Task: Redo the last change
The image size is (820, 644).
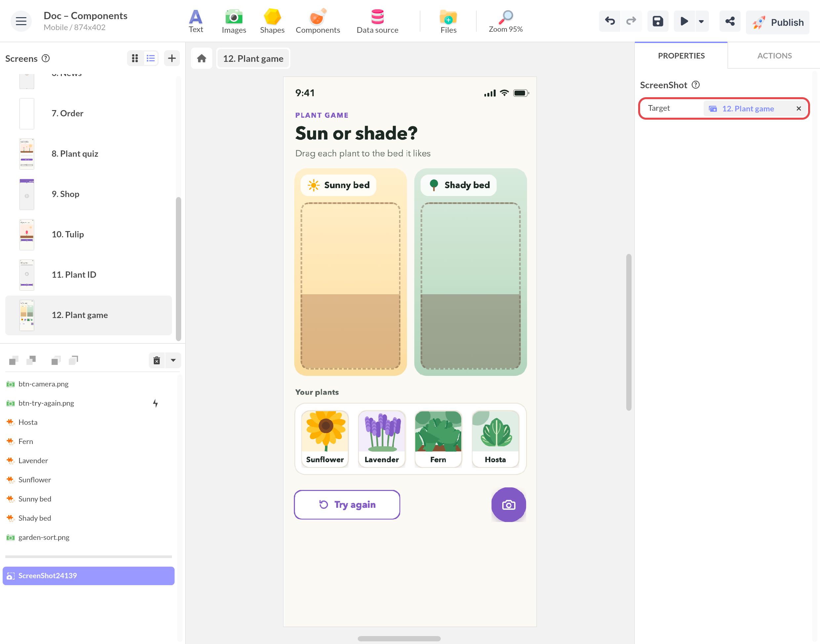Action: (x=631, y=21)
